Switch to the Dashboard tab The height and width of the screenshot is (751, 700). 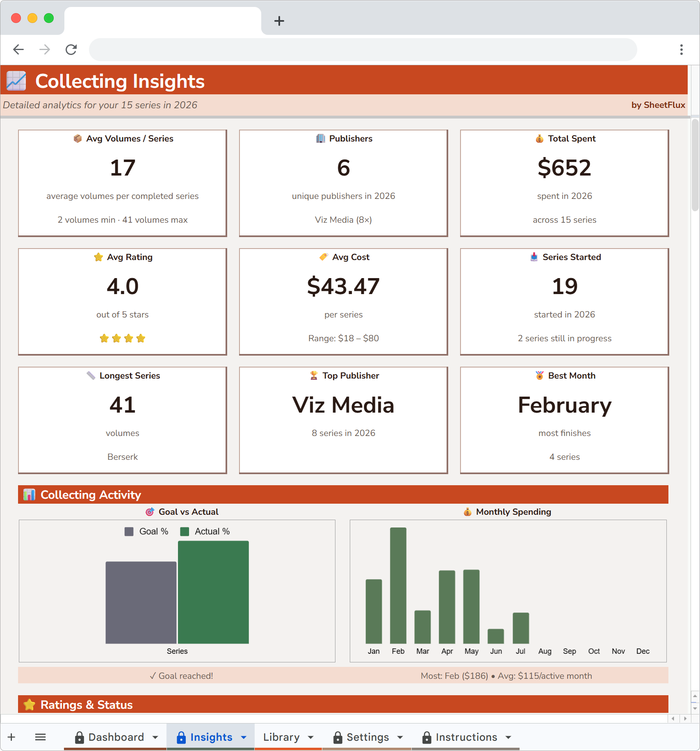coord(116,737)
